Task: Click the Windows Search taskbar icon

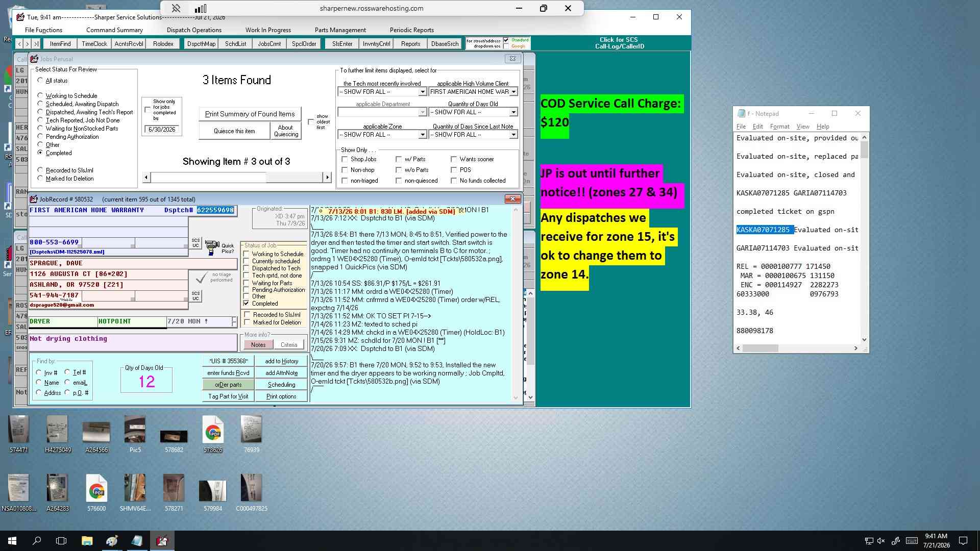Action: tap(37, 541)
